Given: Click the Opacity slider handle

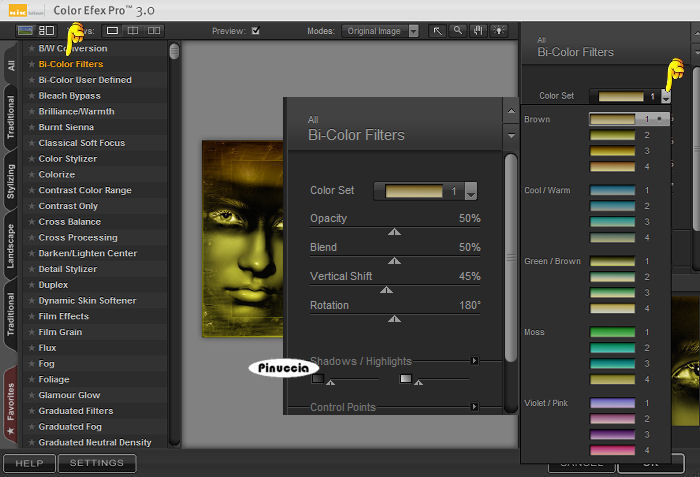Looking at the screenshot, I should point(394,231).
